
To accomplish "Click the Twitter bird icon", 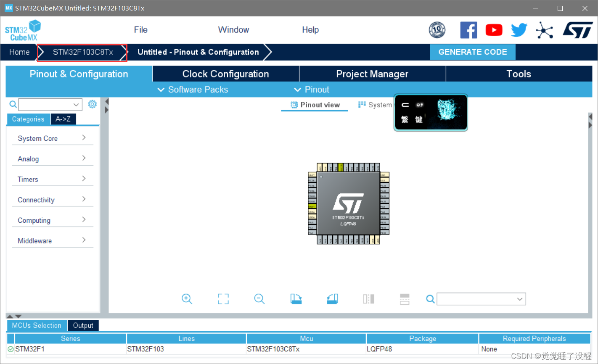I will pos(519,30).
